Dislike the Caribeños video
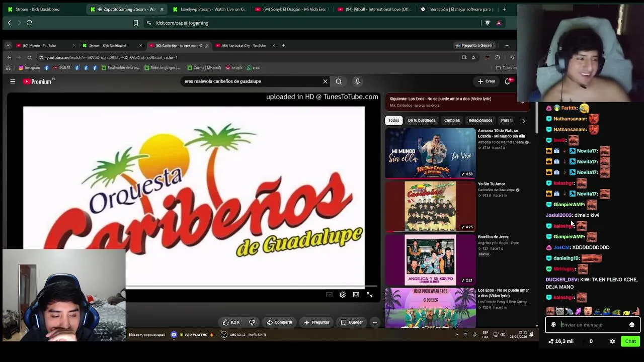Screen dimensions: 644x362 point(252,322)
